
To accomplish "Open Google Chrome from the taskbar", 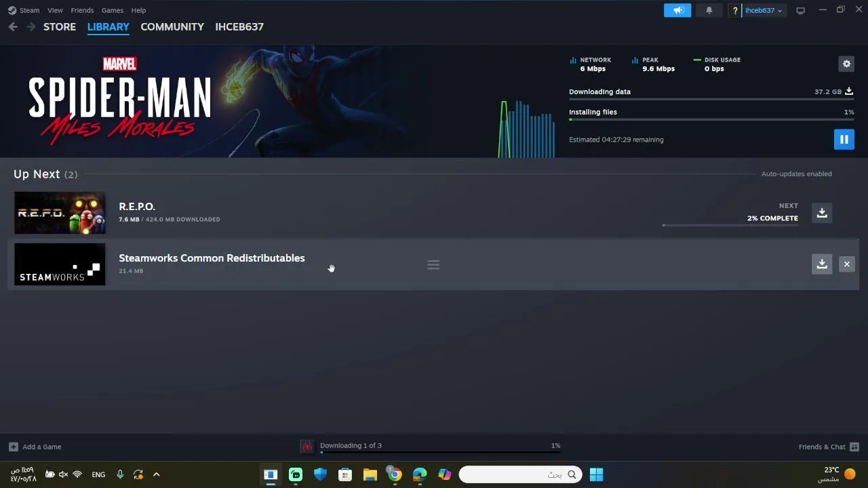I will [395, 474].
